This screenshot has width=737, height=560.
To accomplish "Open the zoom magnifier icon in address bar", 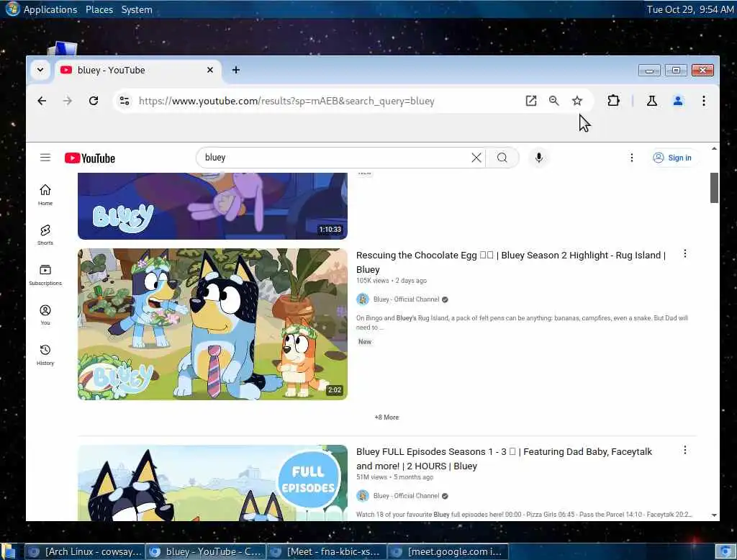I will [554, 101].
